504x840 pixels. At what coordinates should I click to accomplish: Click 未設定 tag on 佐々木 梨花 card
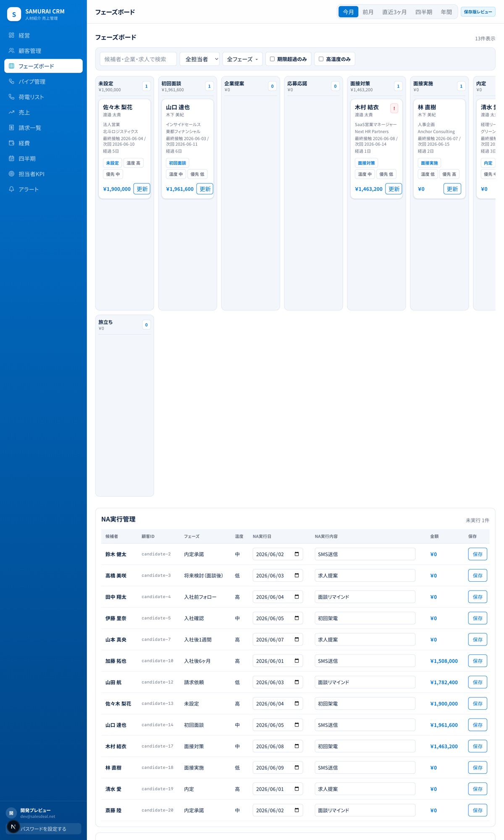112,163
